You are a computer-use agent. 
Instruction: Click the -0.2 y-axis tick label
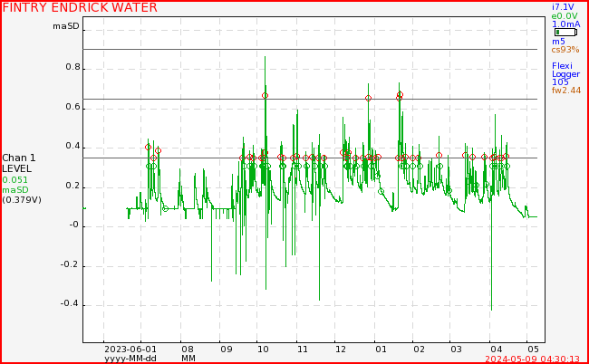(x=71, y=264)
